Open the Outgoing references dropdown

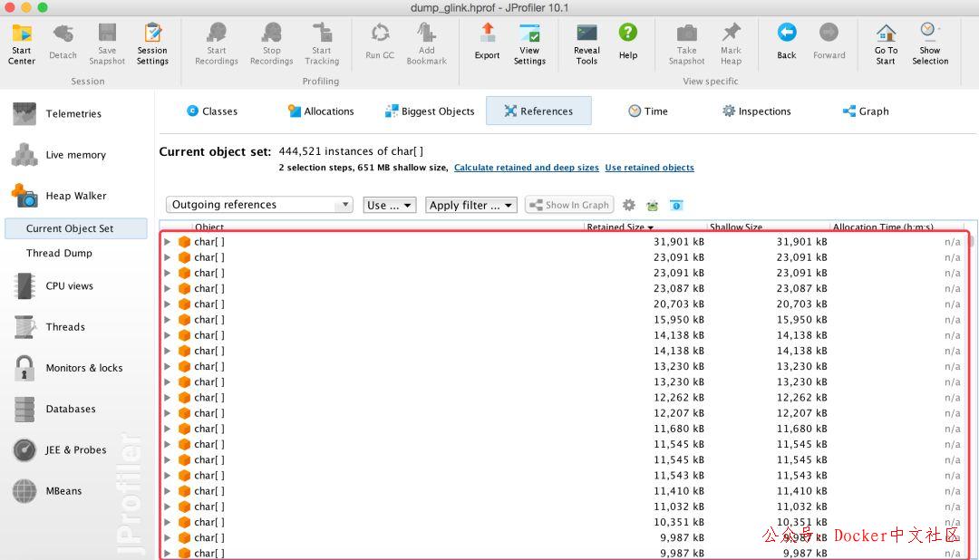259,205
